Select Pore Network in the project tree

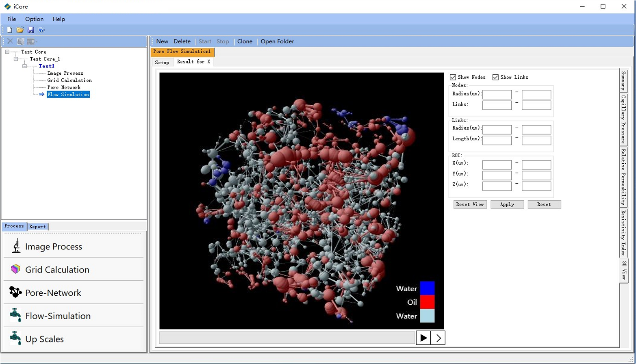pyautogui.click(x=64, y=87)
